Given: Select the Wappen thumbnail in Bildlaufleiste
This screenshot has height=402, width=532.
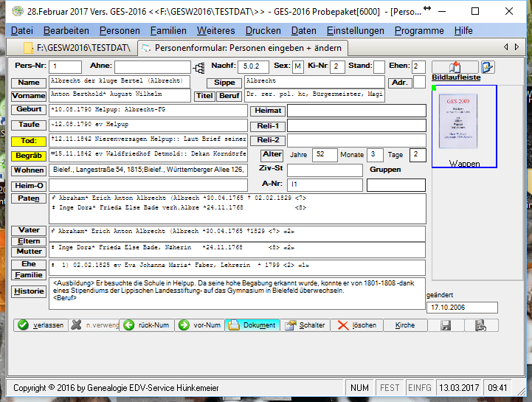Looking at the screenshot, I should 464,127.
